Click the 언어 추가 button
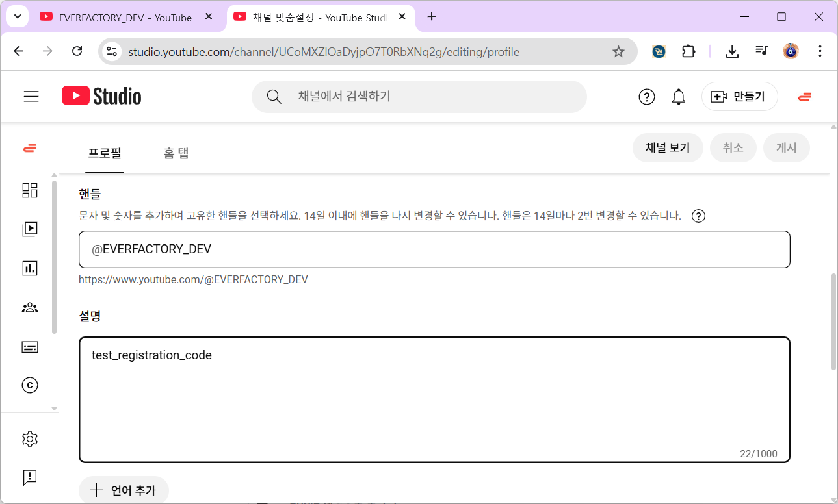This screenshot has width=838, height=504. point(124,490)
